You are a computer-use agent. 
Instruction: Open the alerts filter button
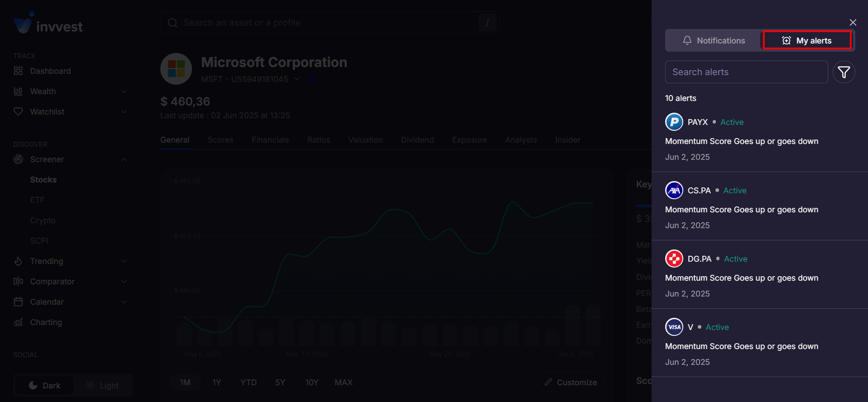coord(844,72)
